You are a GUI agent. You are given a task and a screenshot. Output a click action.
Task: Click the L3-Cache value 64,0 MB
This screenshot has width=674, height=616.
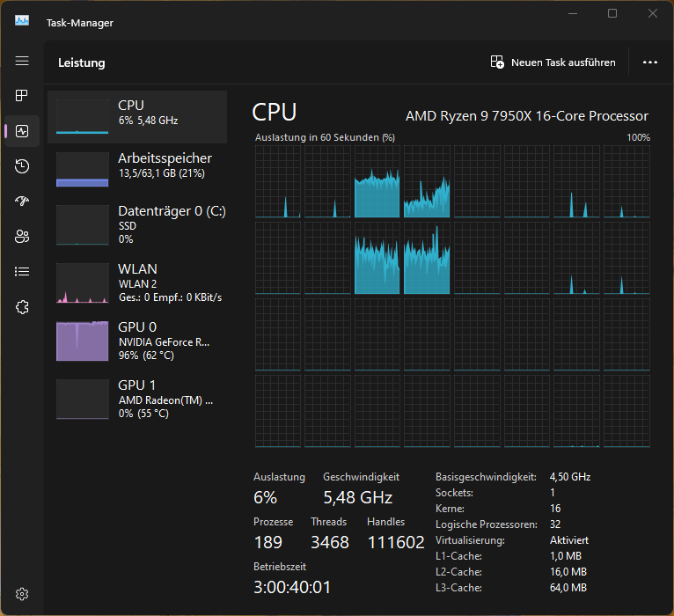point(568,588)
